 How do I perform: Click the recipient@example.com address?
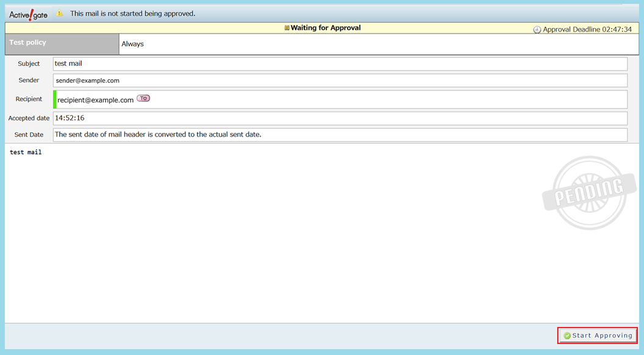(x=95, y=100)
